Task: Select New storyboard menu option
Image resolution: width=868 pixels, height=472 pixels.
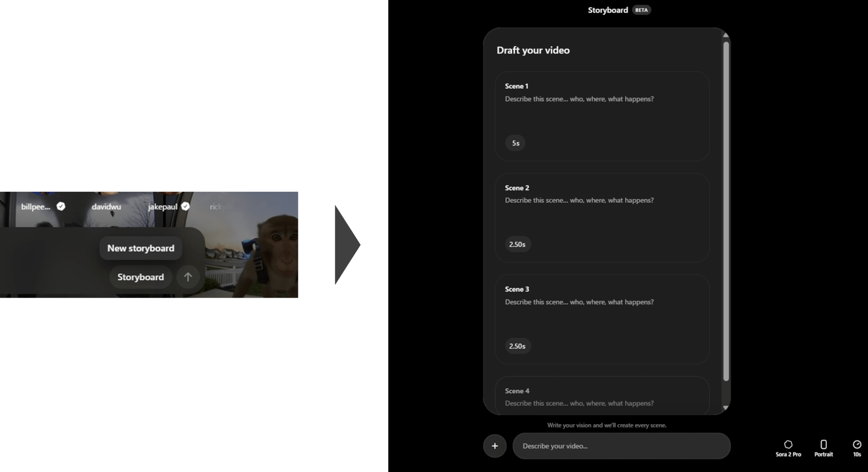Action: coord(141,248)
